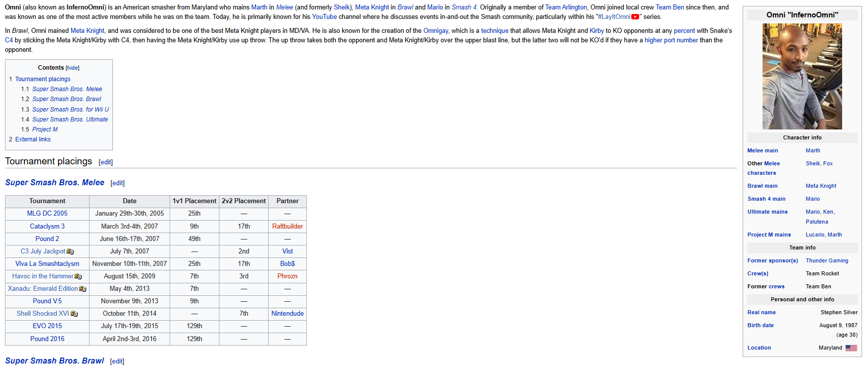The width and height of the screenshot is (868, 366).
Task: Open Raftbuilder's player page
Action: (288, 227)
